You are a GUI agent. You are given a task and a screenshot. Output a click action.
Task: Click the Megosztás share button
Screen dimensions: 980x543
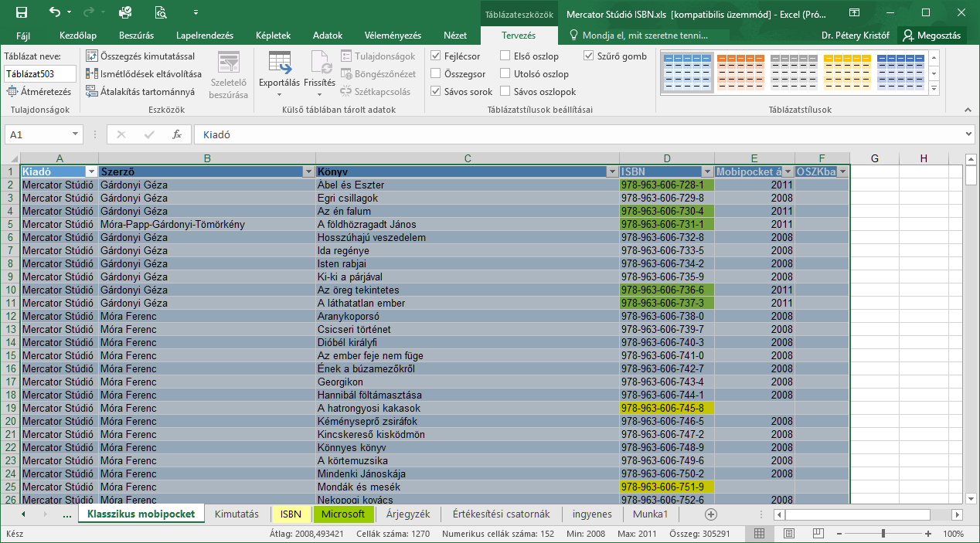(932, 36)
